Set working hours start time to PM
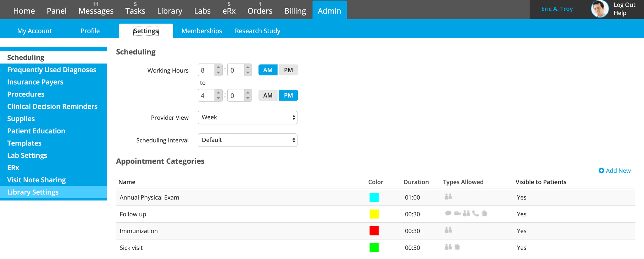The image size is (644, 259). pyautogui.click(x=288, y=70)
